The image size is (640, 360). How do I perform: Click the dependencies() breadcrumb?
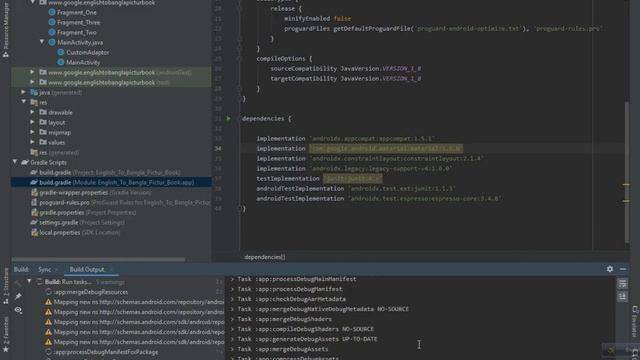tap(265, 257)
